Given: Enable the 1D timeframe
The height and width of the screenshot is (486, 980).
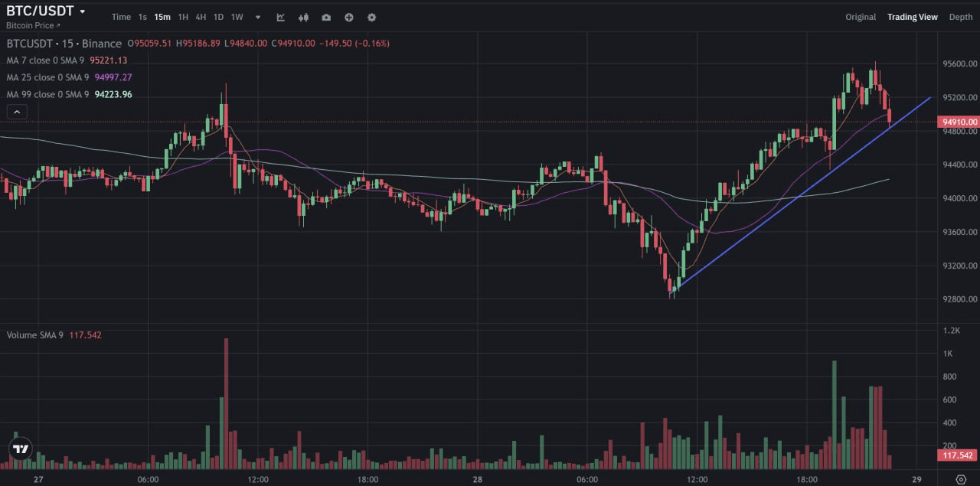Looking at the screenshot, I should (218, 16).
